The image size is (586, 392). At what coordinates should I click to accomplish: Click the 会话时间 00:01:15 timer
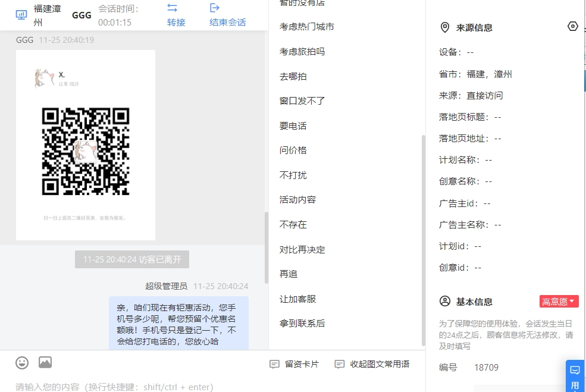[x=118, y=15]
